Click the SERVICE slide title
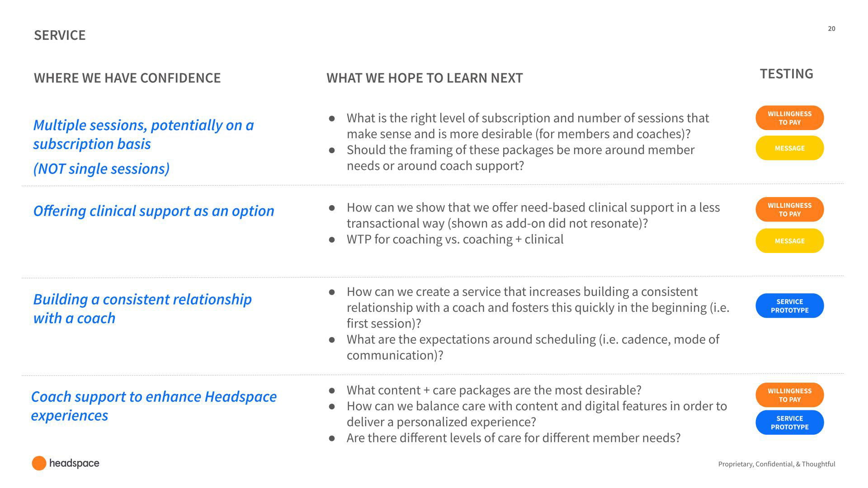Image resolution: width=868 pixels, height=488 pixels. point(60,35)
